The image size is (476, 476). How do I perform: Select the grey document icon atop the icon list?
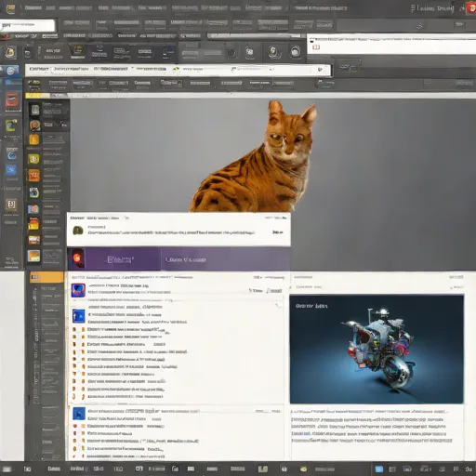click(34, 110)
